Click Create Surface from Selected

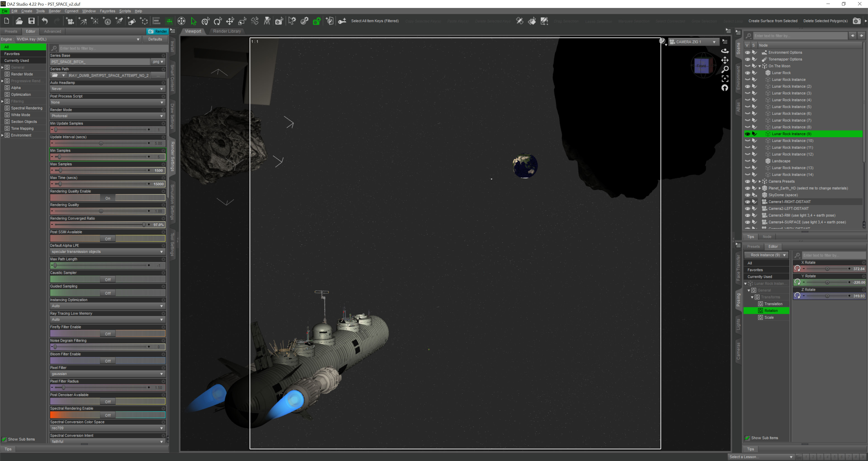pyautogui.click(x=773, y=21)
